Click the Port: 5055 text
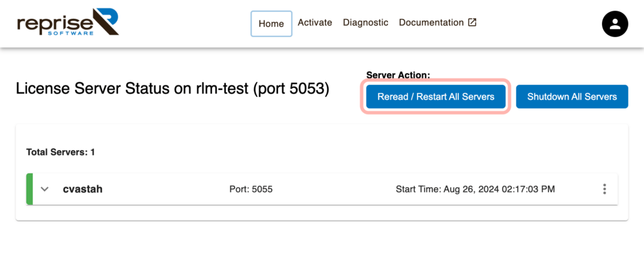Viewport: 644px width, 262px height. 251,189
